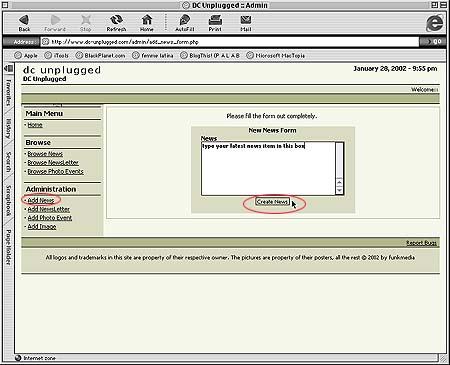Click inside the News text area
This screenshot has height=365, width=450.
(268, 169)
